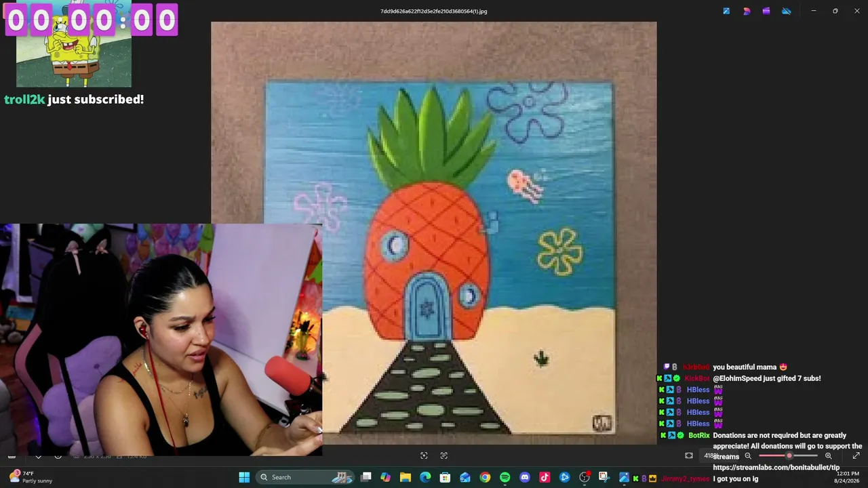This screenshot has height=488, width=868.
Task: Click the zoom in magnifier icon
Action: (x=828, y=455)
